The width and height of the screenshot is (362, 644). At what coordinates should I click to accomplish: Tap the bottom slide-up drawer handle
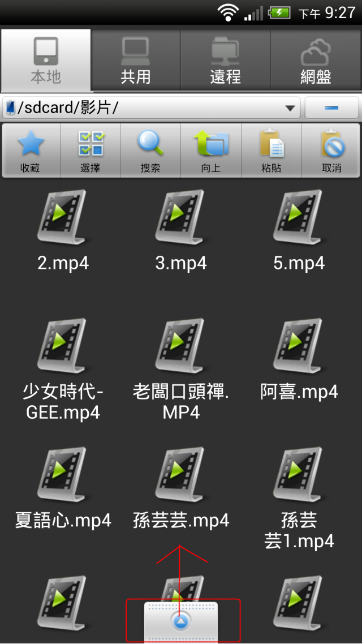click(x=180, y=622)
